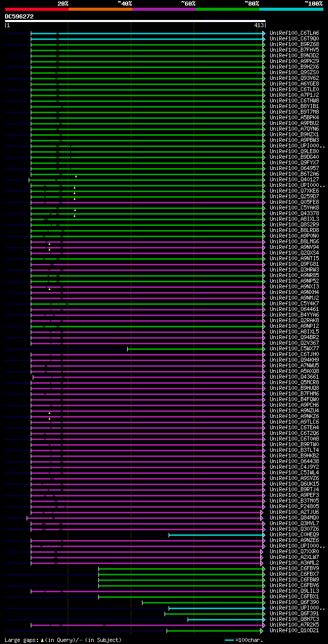The width and height of the screenshot is (328, 644).
Task: Click the orange ~40% identity legend segment
Action: [100, 9]
